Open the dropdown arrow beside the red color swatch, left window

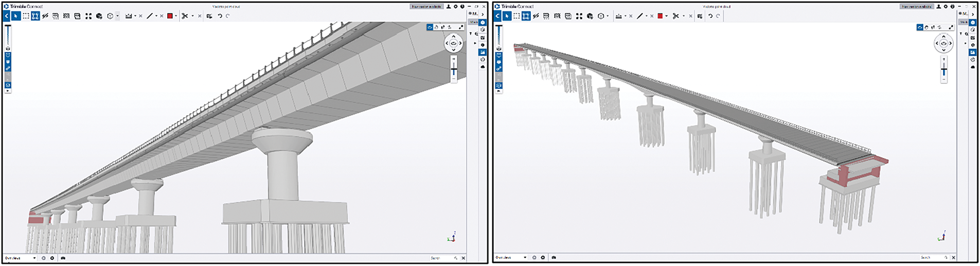point(176,16)
